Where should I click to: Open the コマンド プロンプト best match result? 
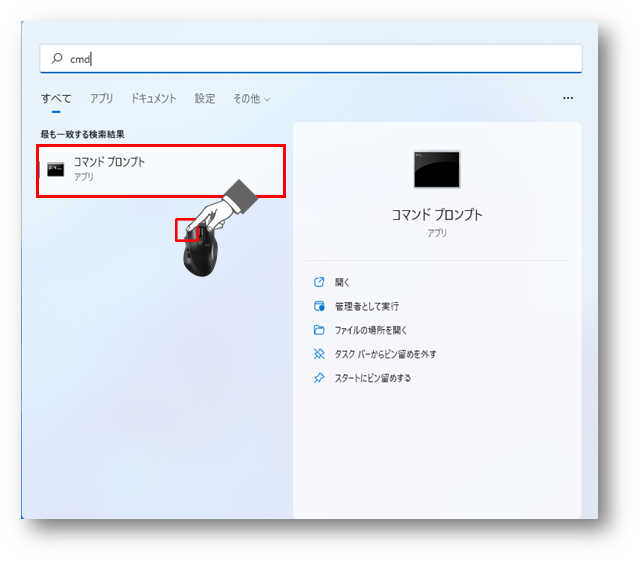point(161,170)
